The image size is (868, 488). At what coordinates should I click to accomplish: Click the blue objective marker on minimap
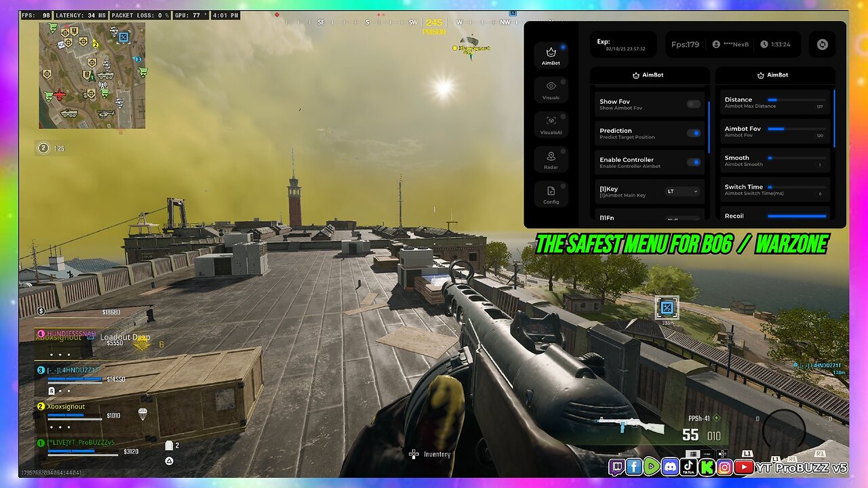[123, 37]
